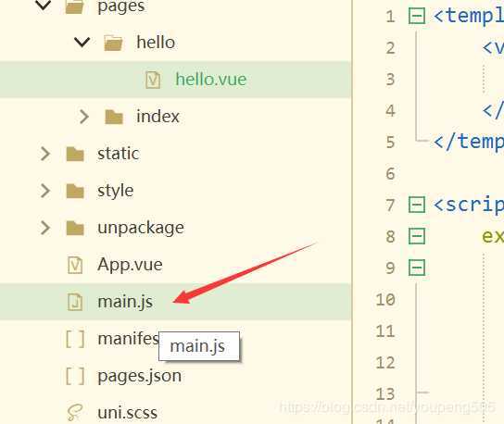Fold the script block on line 7
The image size is (504, 424).
coord(417,205)
